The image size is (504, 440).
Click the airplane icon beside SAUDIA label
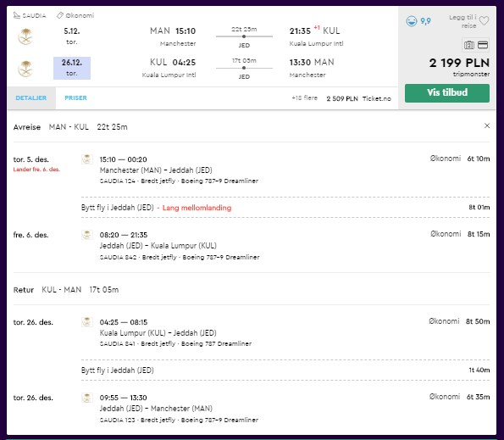(17, 15)
